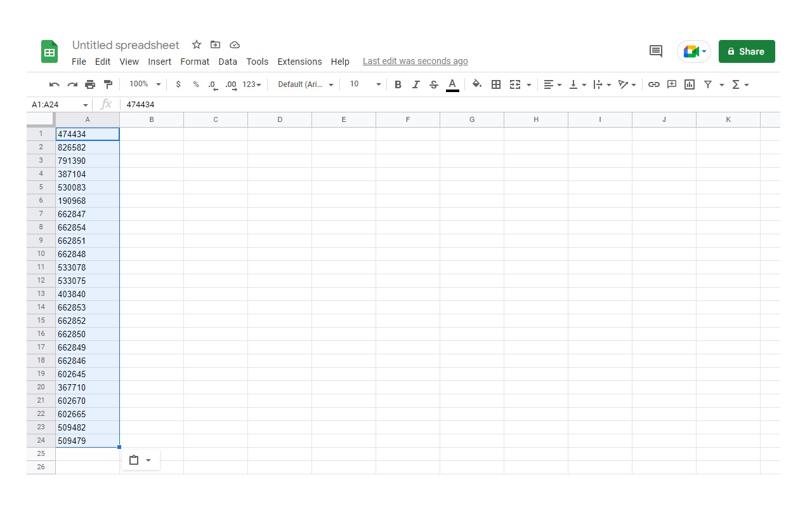Toggle bold formatting
The image size is (812, 508).
click(x=398, y=84)
